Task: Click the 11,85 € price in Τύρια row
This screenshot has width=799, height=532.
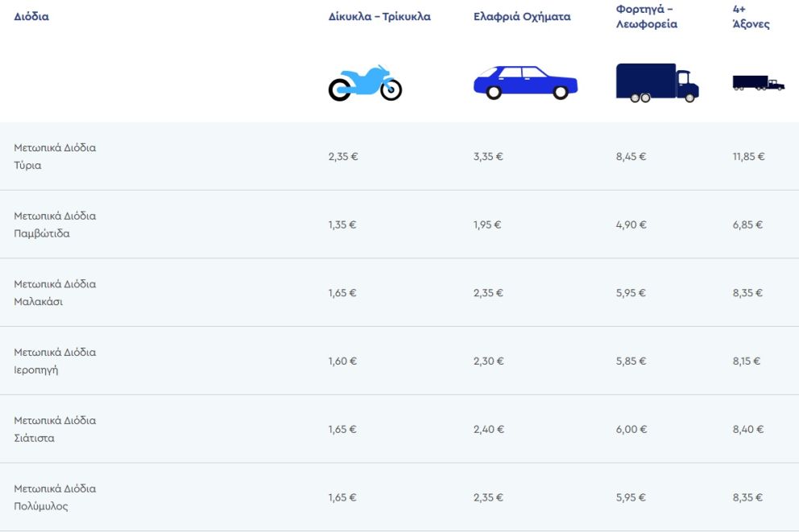Action: [748, 157]
